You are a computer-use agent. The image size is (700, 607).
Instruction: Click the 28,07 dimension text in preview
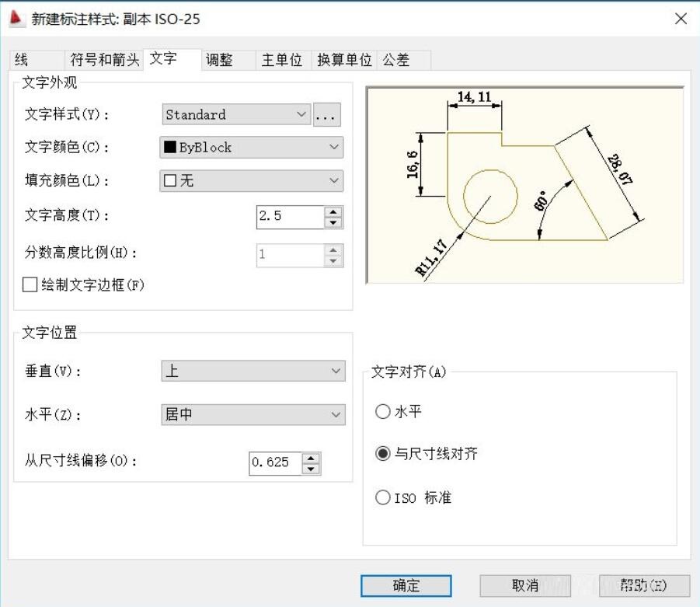tap(620, 169)
